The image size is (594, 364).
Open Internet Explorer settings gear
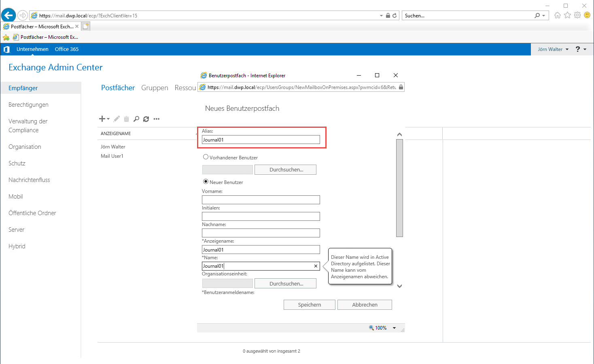(577, 15)
